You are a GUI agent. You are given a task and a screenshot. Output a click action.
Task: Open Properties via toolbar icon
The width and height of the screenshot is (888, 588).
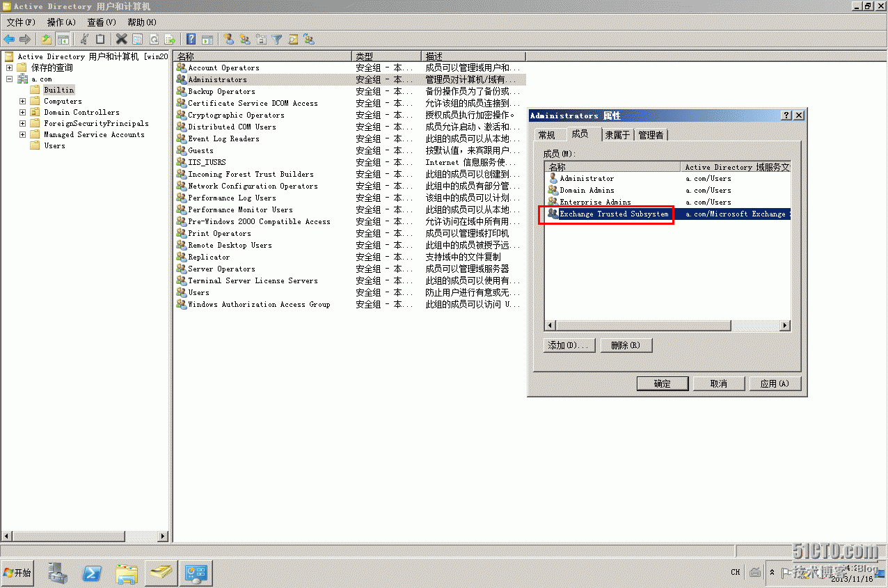point(137,40)
